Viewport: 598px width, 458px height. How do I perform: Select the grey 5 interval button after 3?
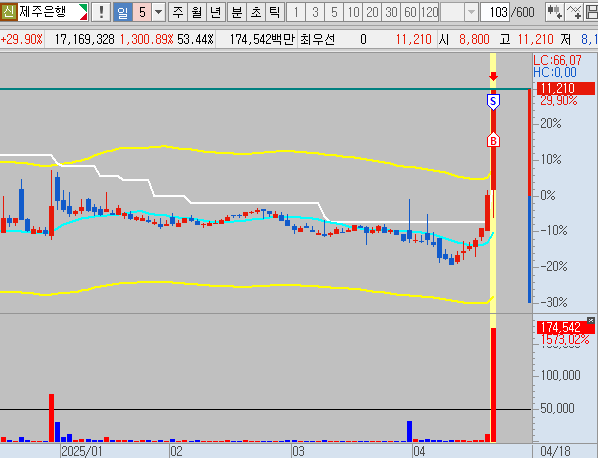[334, 12]
